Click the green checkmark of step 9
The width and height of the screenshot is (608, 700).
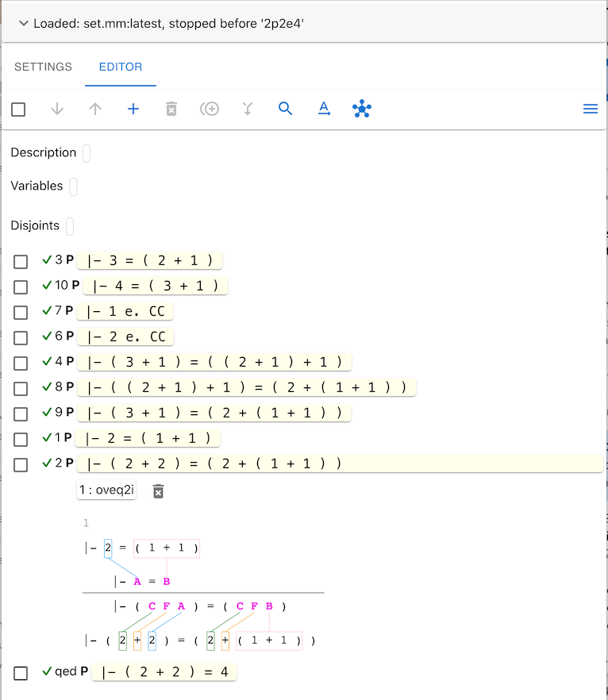click(x=47, y=413)
